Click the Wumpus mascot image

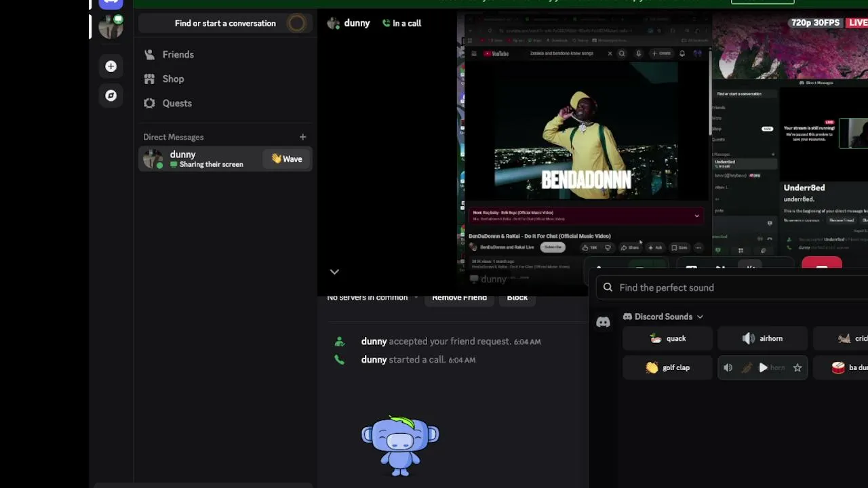tap(400, 446)
